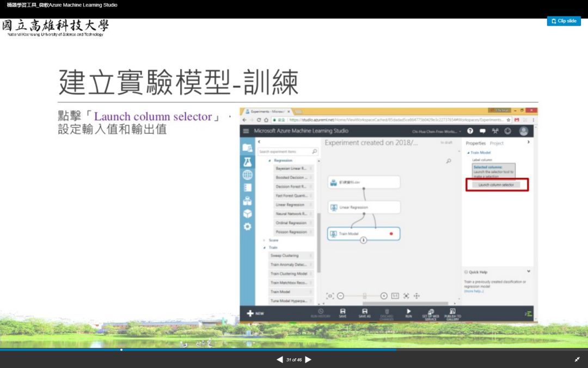Select the Experiments flask icon

pyautogui.click(x=247, y=162)
